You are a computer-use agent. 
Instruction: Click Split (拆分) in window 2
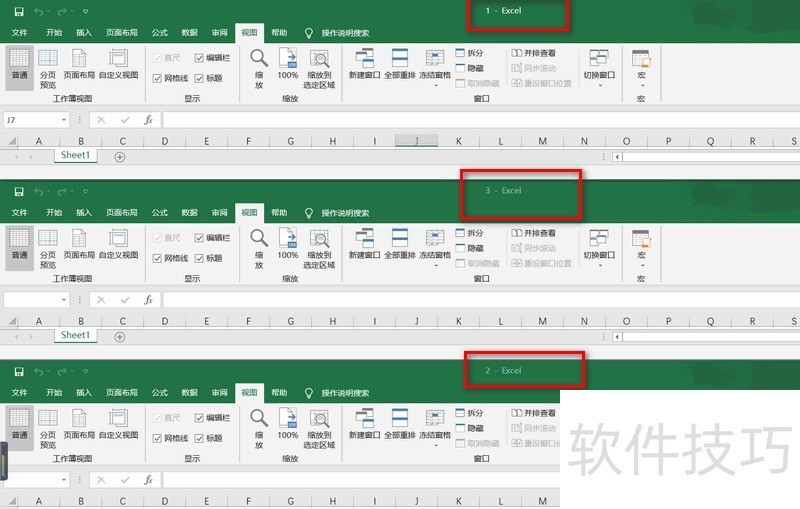click(469, 413)
